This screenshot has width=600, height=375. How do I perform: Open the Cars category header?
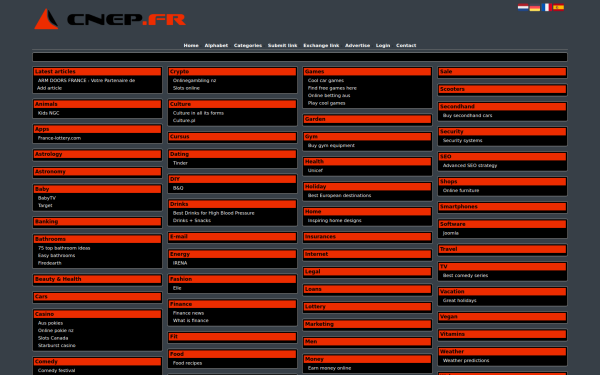97,297
